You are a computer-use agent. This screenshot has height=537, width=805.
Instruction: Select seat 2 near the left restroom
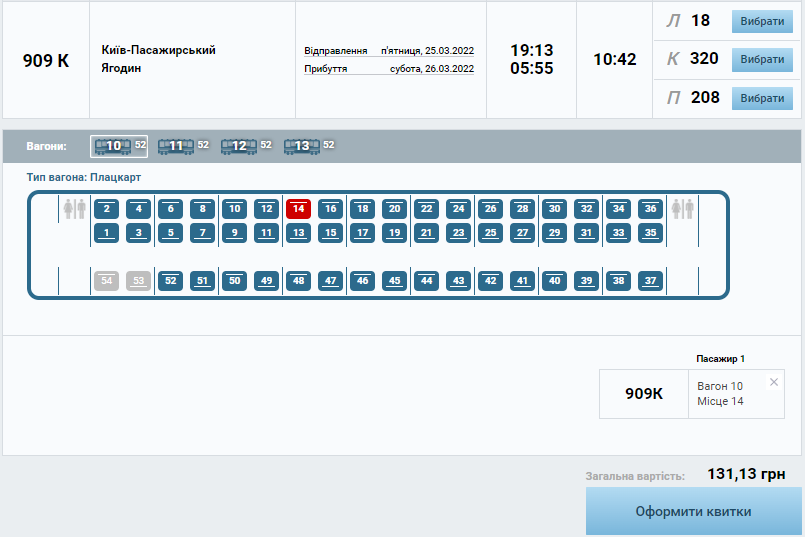106,209
